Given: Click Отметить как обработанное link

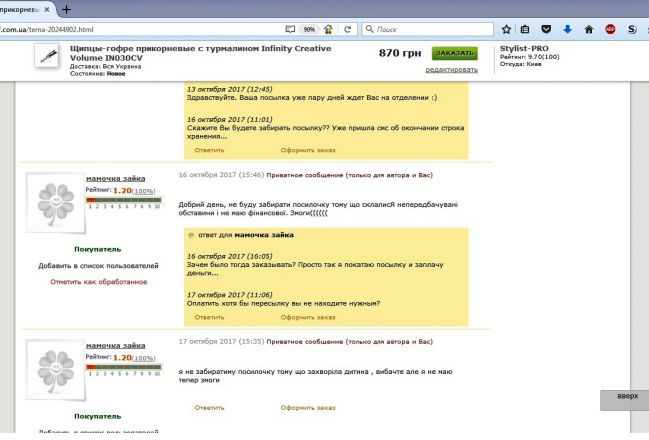Looking at the screenshot, I should click(x=98, y=282).
